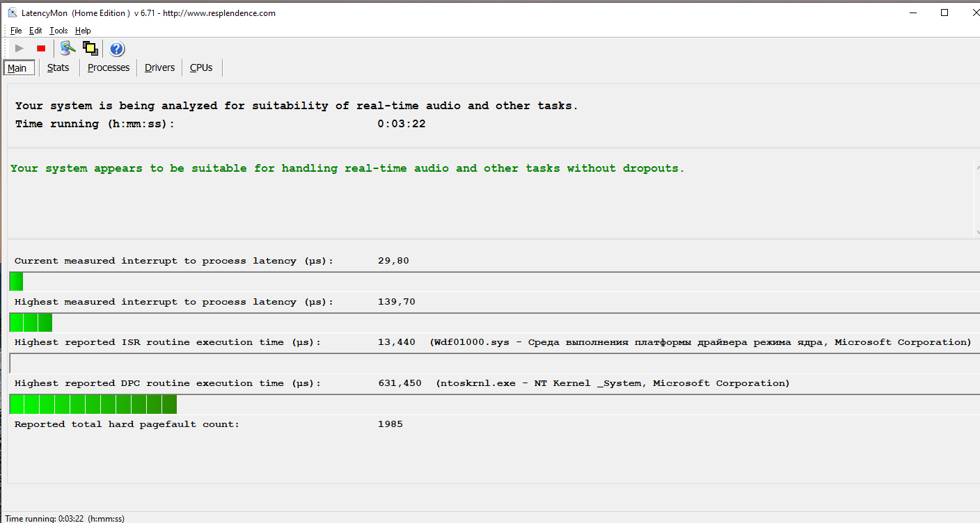This screenshot has width=980, height=523.
Task: Switch to the Processes tab
Action: 109,67
